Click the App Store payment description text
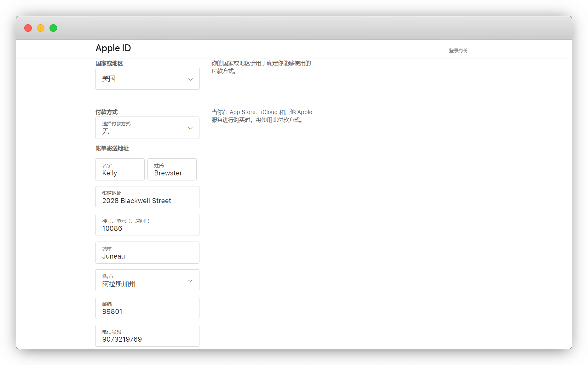The width and height of the screenshot is (588, 365). pos(262,116)
